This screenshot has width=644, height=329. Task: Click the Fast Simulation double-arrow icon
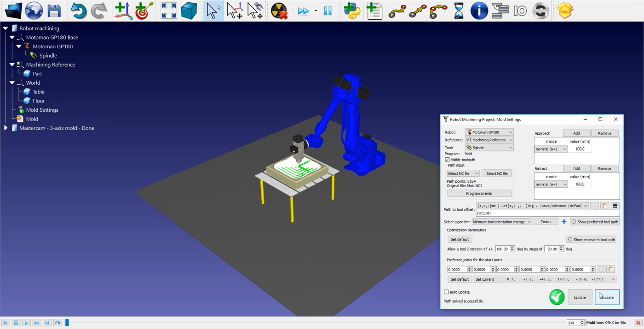click(x=305, y=10)
